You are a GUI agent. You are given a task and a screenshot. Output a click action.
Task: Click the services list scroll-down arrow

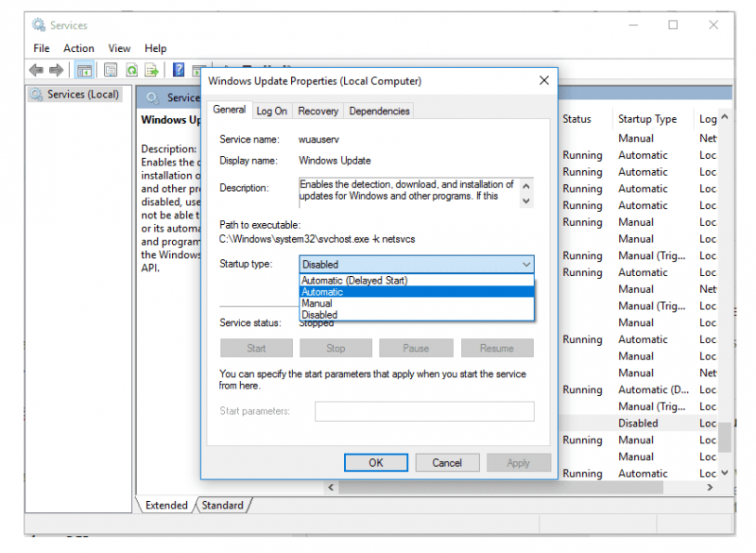725,473
